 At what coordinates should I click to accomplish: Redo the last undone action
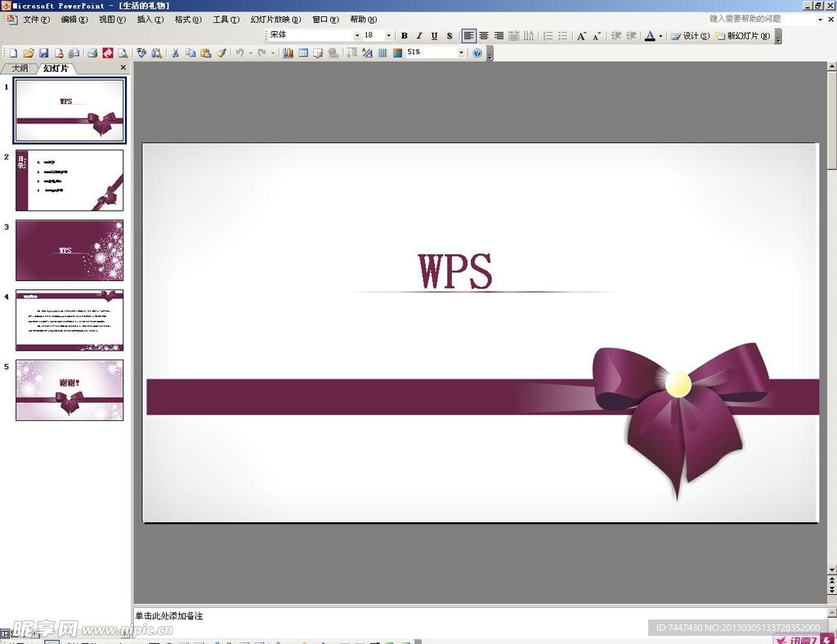click(262, 53)
